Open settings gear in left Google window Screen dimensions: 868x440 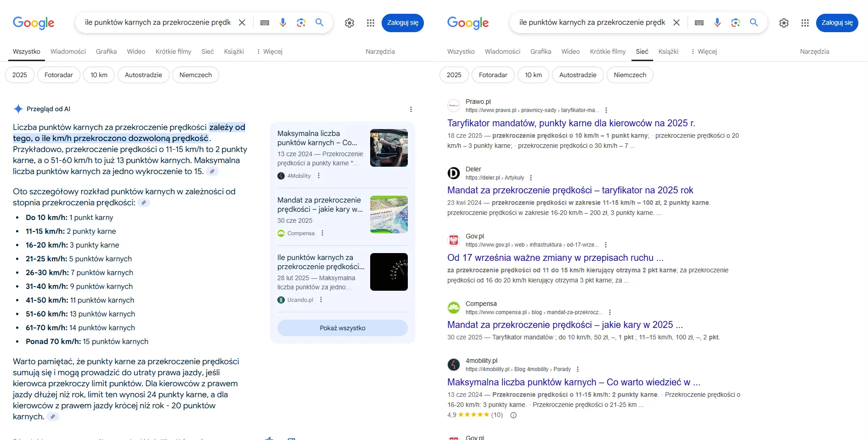click(349, 23)
